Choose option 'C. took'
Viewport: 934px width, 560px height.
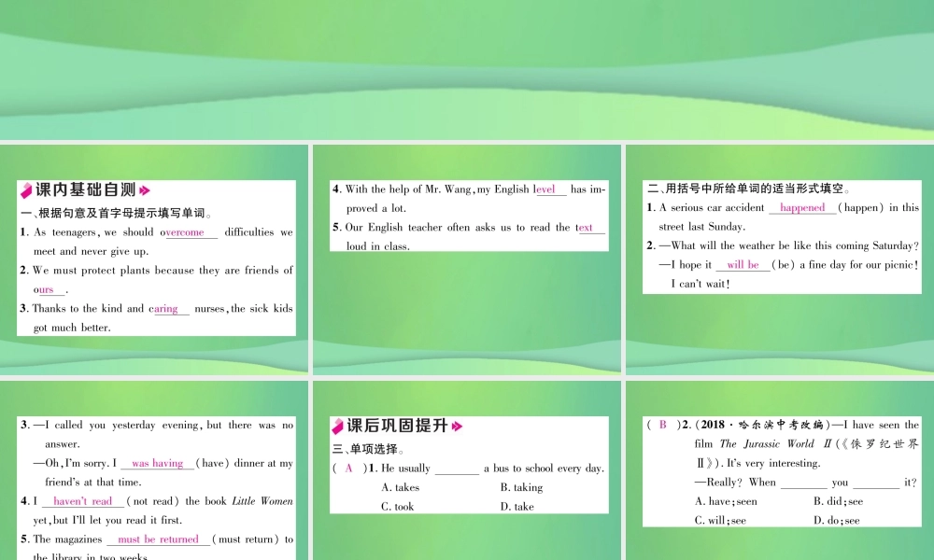pyautogui.click(x=397, y=507)
